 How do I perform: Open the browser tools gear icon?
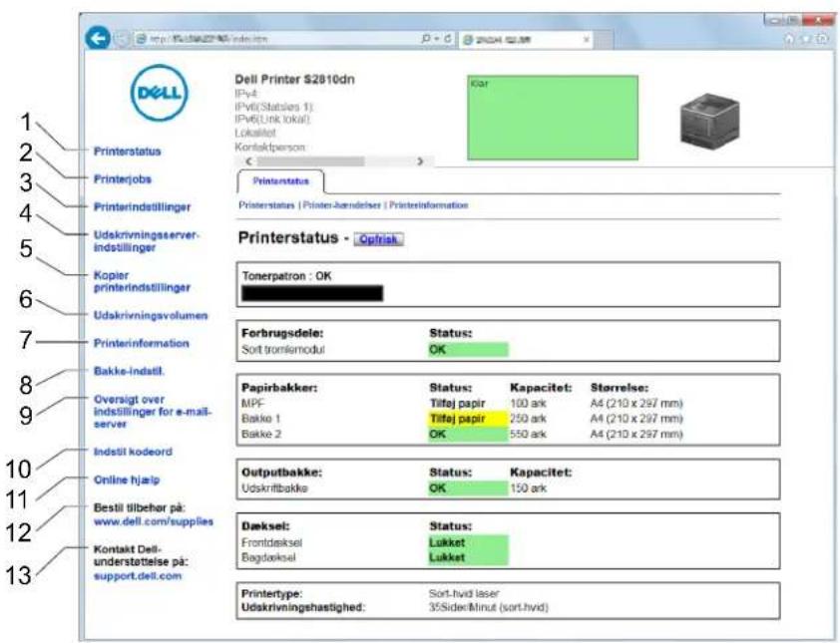(822, 39)
